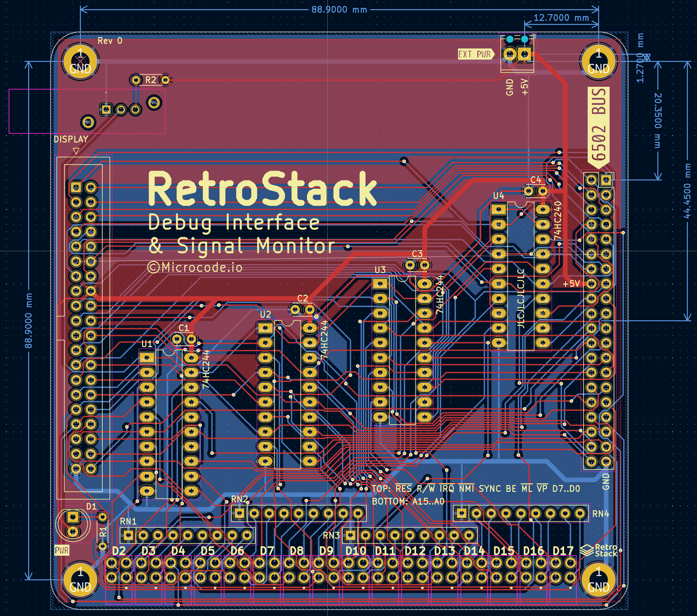
Task: Click the Retro Stack logo graphic
Action: [x=599, y=550]
